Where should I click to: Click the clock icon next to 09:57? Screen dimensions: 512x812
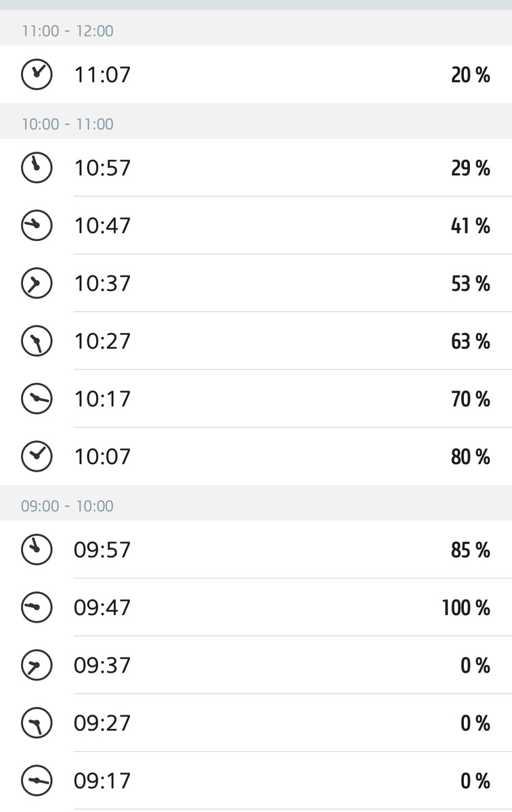[37, 549]
